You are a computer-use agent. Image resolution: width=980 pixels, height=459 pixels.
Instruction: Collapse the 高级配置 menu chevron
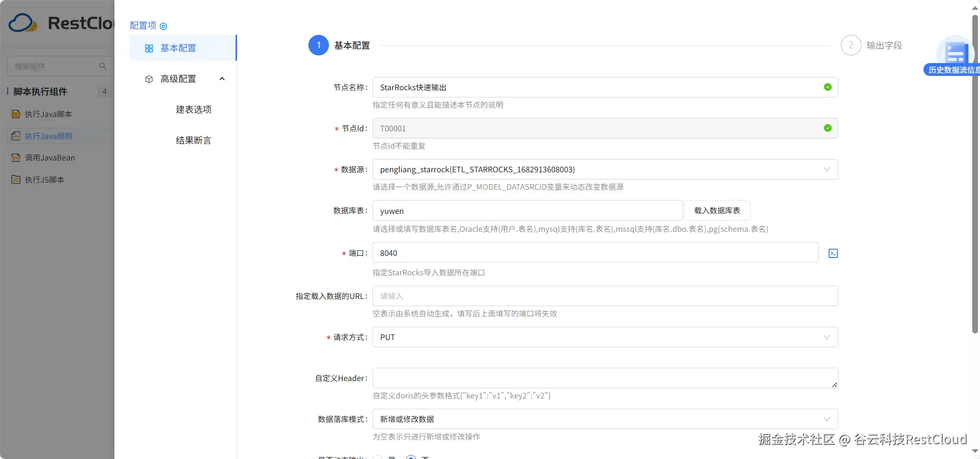pyautogui.click(x=222, y=78)
